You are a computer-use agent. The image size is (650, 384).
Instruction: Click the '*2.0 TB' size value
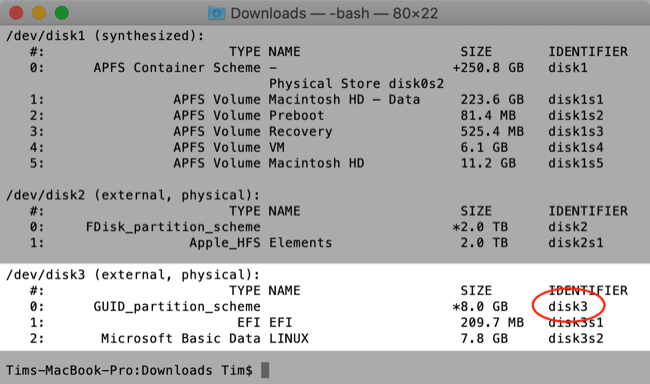[480, 227]
